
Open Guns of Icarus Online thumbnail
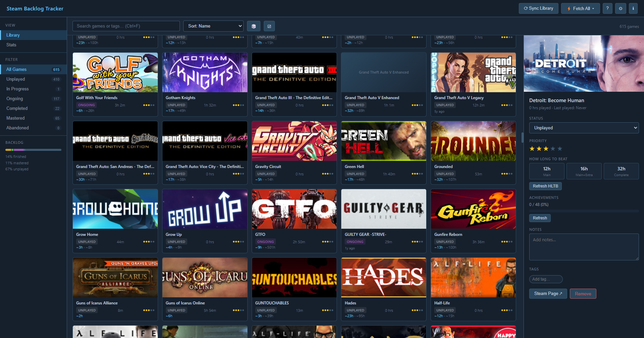point(205,278)
